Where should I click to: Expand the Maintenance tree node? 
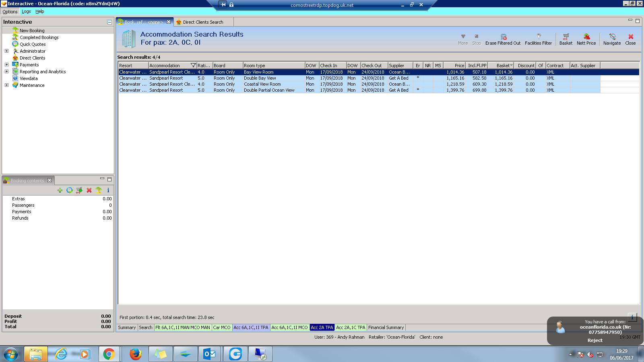pyautogui.click(x=6, y=85)
